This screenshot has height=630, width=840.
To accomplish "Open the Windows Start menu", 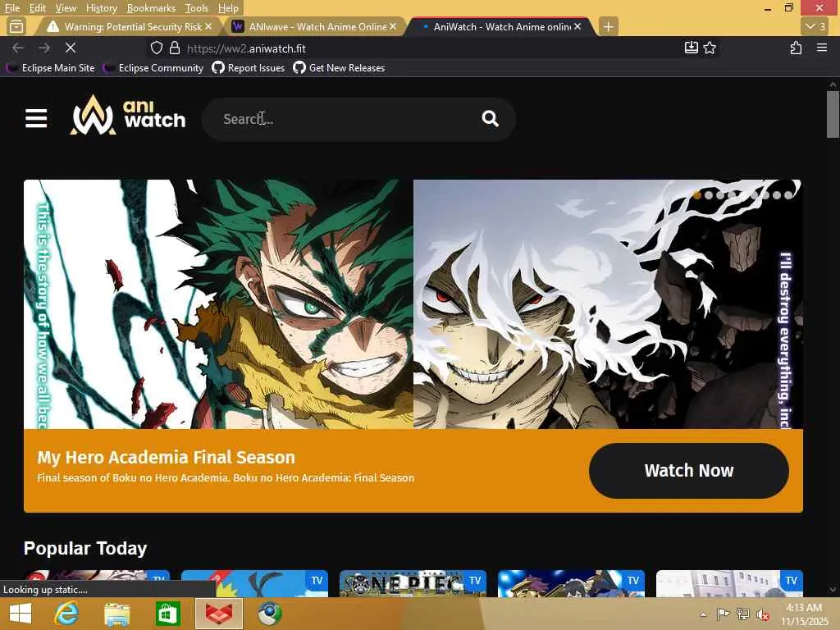I will pyautogui.click(x=21, y=614).
